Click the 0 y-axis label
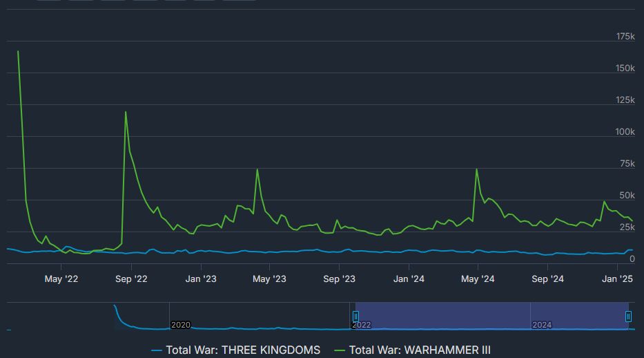Screen dimensions: 644x358 (x=632, y=258)
